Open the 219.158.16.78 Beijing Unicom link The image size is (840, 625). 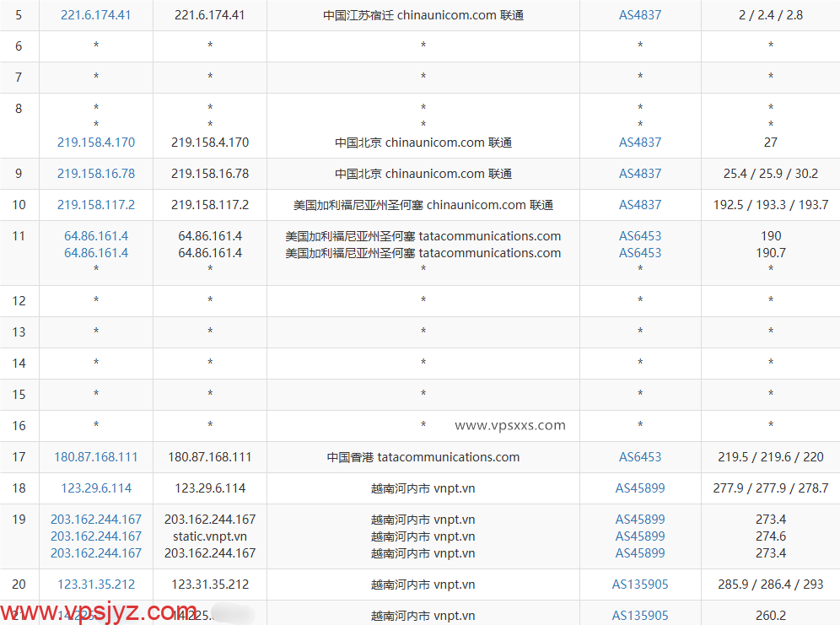point(95,174)
